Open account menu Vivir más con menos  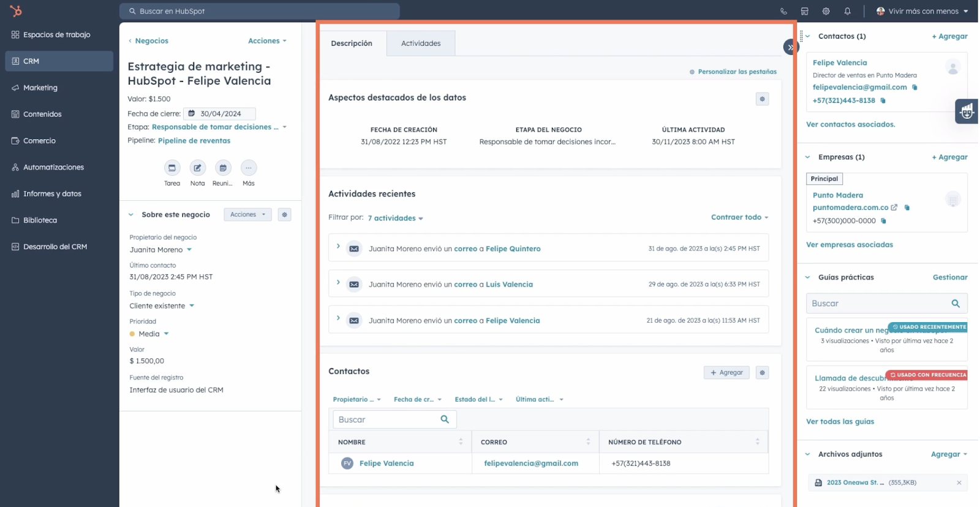click(922, 11)
